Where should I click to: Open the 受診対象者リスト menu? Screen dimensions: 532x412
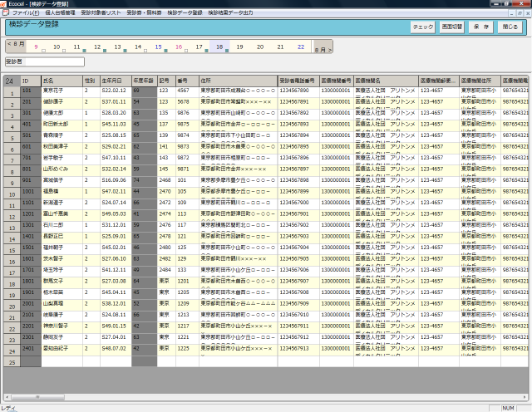(101, 13)
